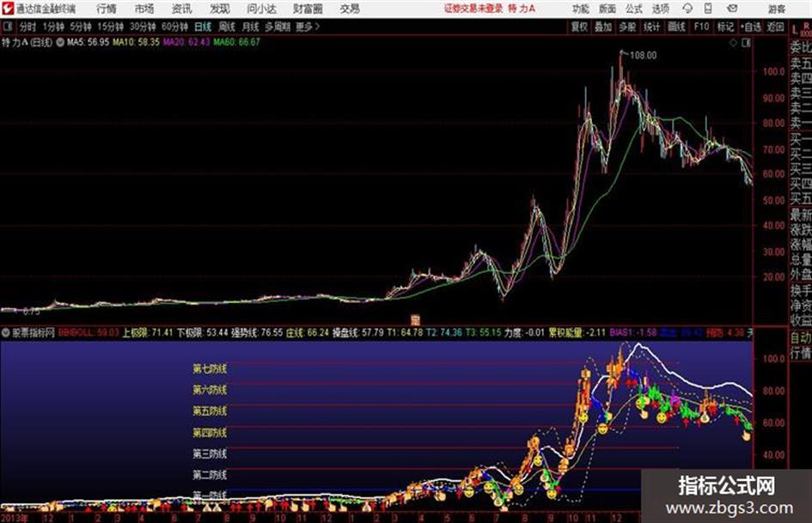
Task: Expand sub-chart indicator dropdown beside 股票指标网
Action: [x=6, y=333]
